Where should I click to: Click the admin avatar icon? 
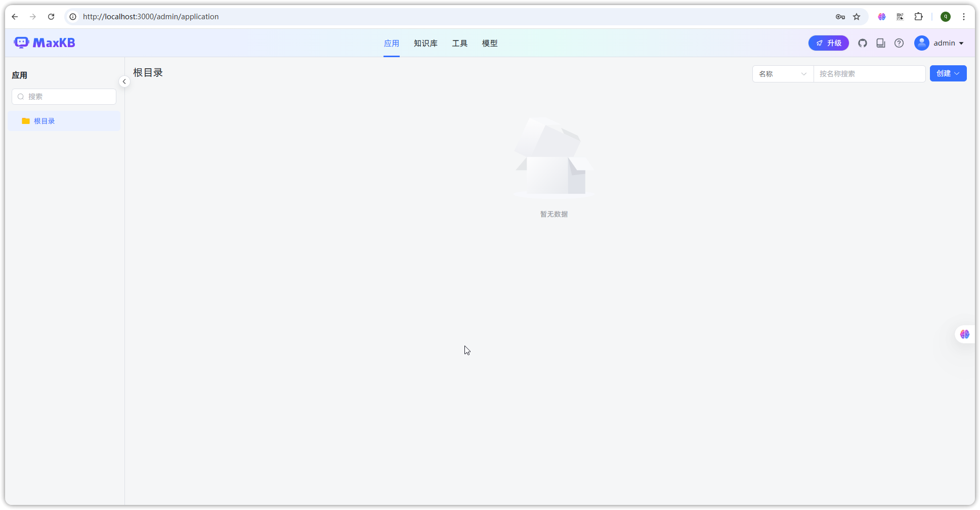pos(921,43)
